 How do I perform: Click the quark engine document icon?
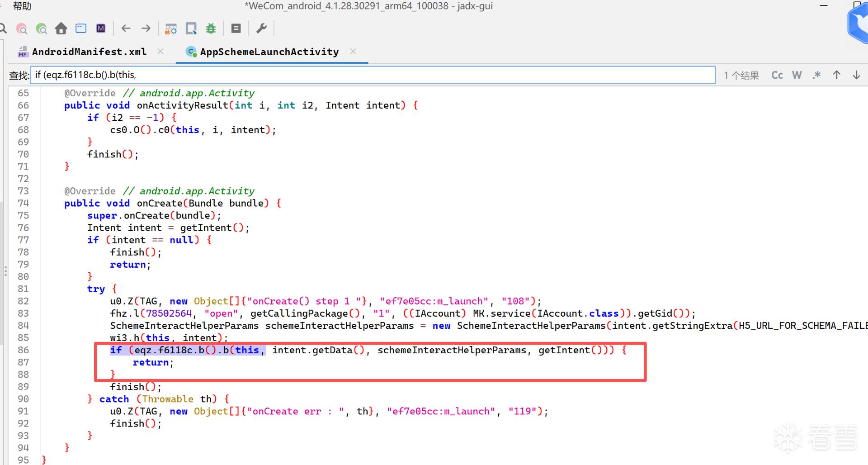(191, 29)
